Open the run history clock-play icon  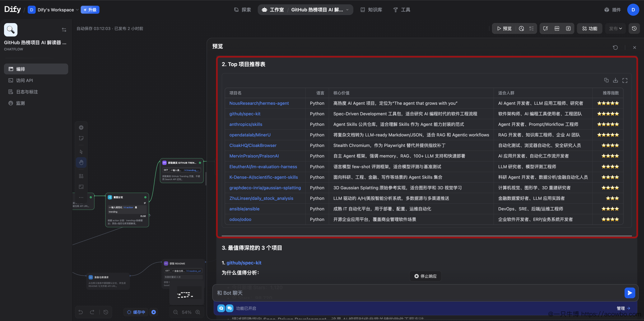pyautogui.click(x=521, y=28)
